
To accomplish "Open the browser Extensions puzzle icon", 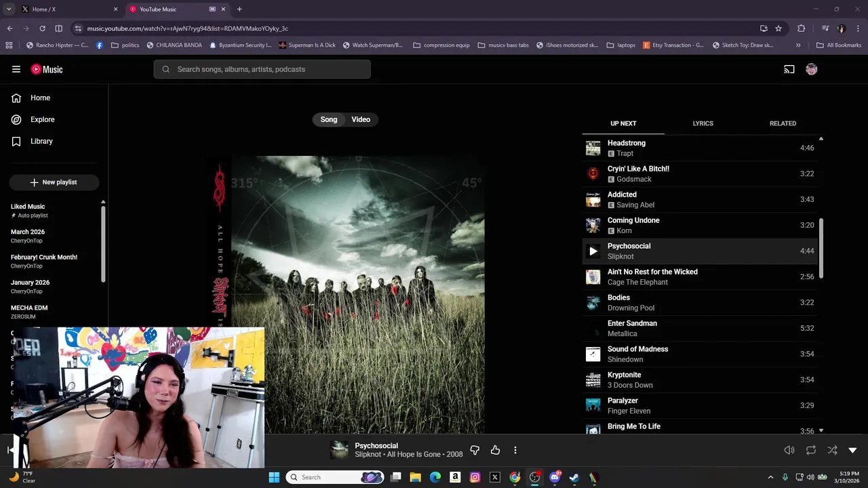I will 802,28.
